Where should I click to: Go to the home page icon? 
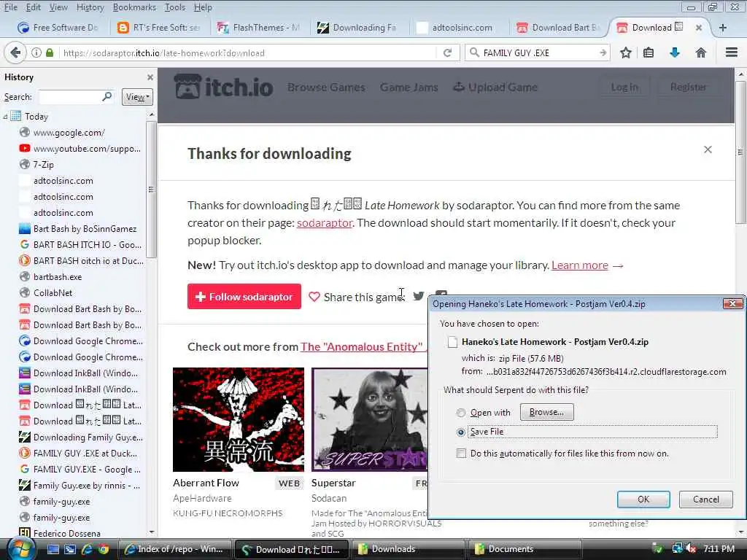pyautogui.click(x=700, y=52)
